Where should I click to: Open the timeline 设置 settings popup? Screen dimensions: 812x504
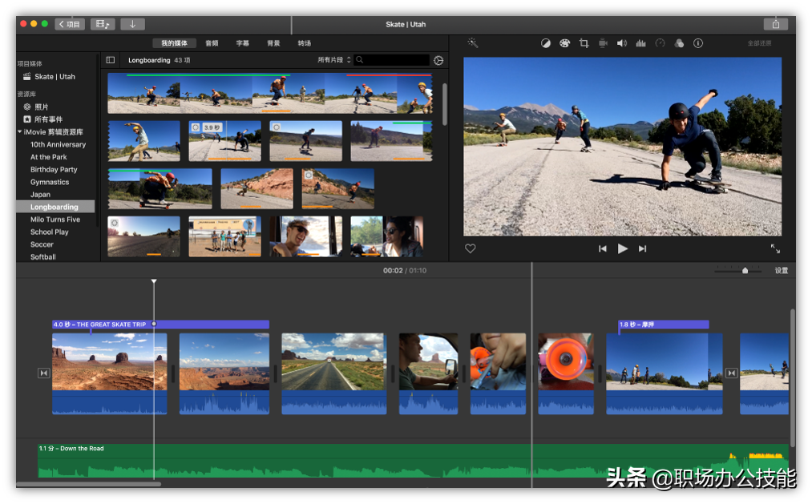coord(781,271)
